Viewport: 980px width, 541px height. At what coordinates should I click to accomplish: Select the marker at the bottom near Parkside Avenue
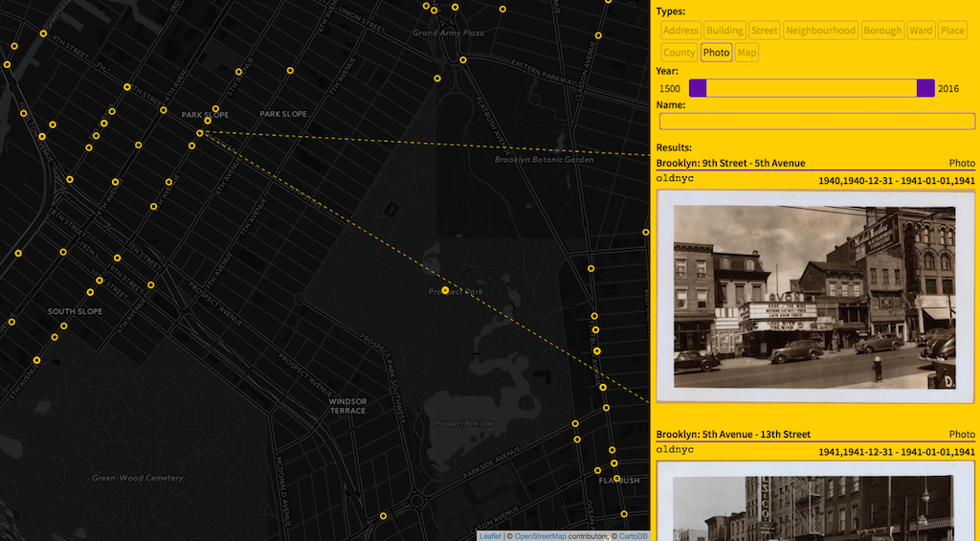coord(383,516)
